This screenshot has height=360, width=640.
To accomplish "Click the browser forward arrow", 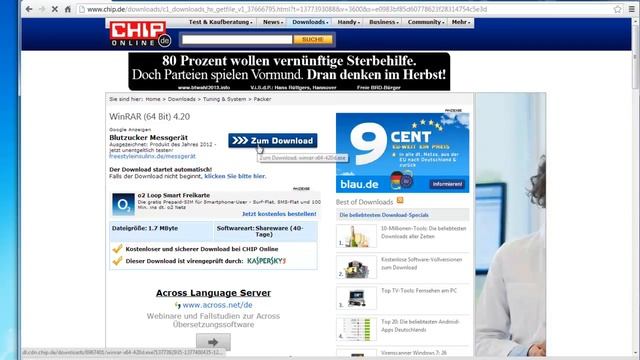I will [x=42, y=9].
